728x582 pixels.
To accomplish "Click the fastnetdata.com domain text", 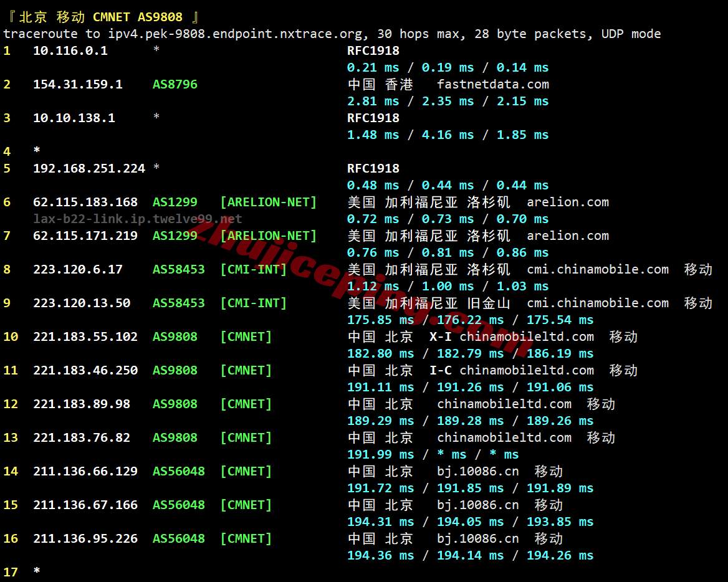I will [493, 85].
